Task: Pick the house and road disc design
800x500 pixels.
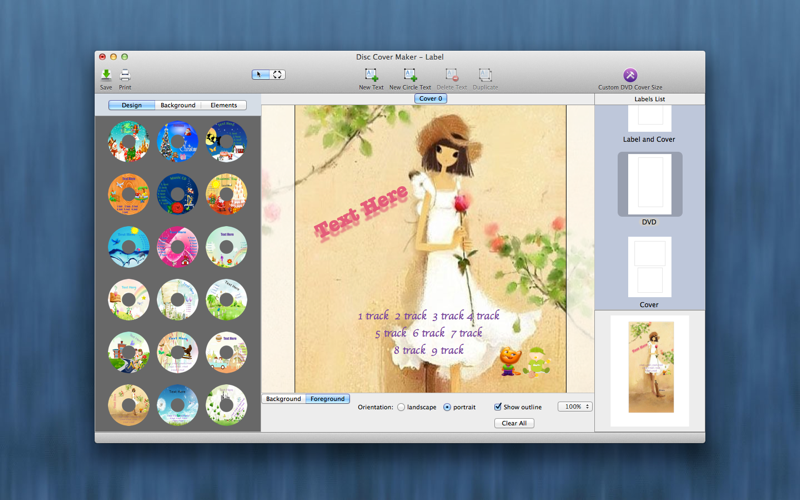Action: tap(129, 352)
